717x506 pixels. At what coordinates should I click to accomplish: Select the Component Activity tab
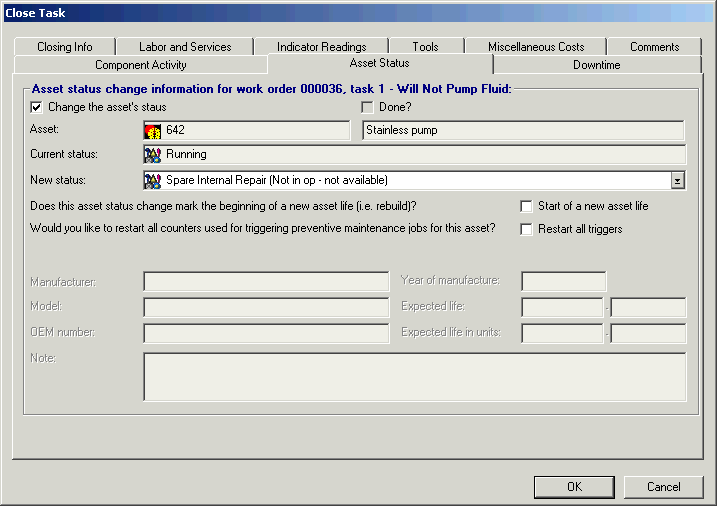(x=141, y=65)
